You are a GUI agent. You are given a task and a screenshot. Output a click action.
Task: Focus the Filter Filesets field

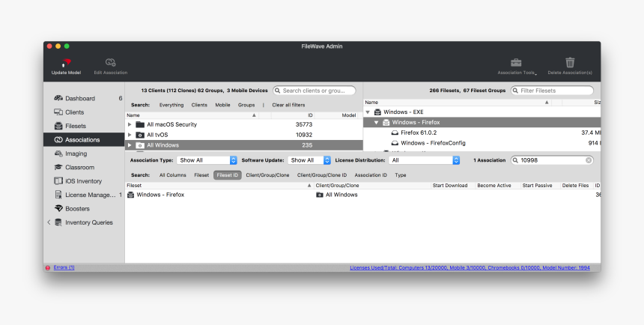click(x=552, y=91)
